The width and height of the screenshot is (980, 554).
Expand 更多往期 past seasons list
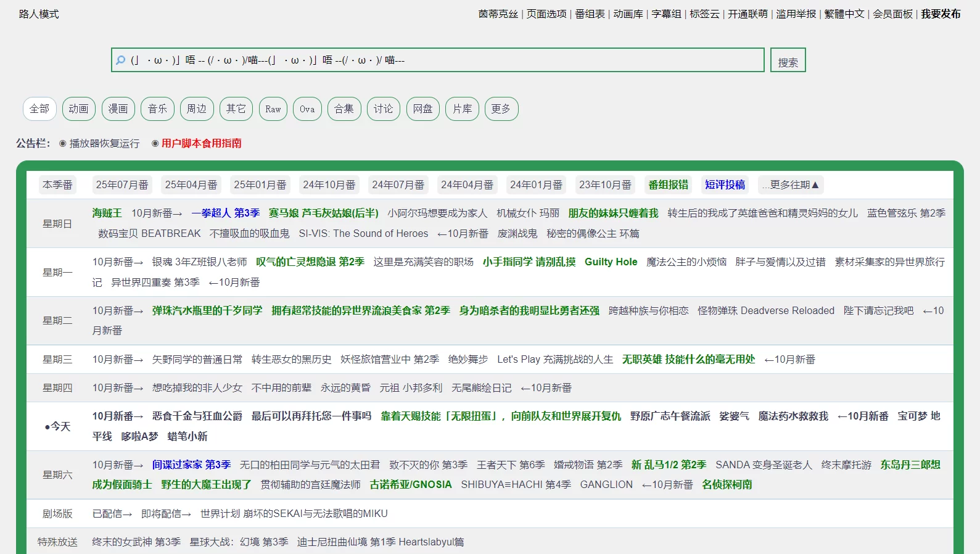click(790, 184)
